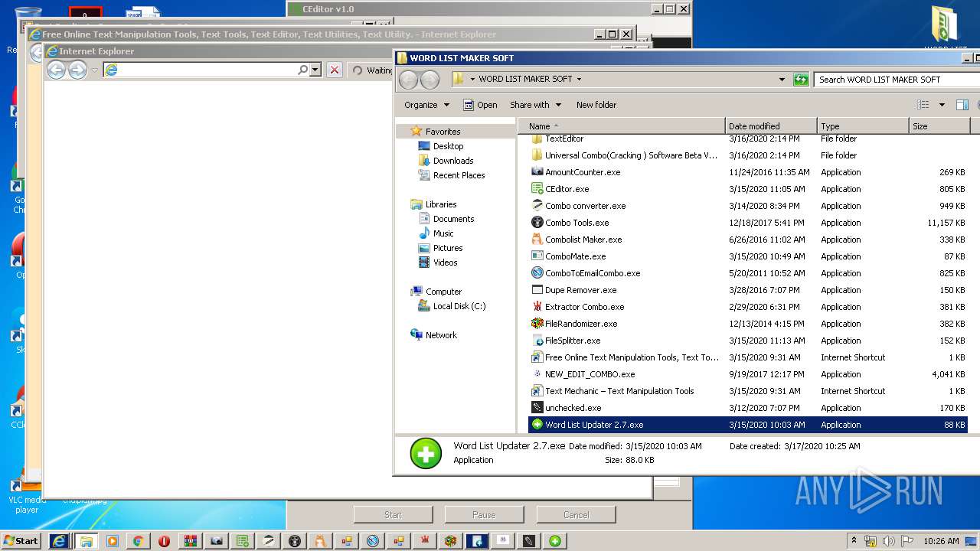Select ComboToEmailCombo.exe file icon
This screenshot has height=551, width=980.
pos(537,273)
